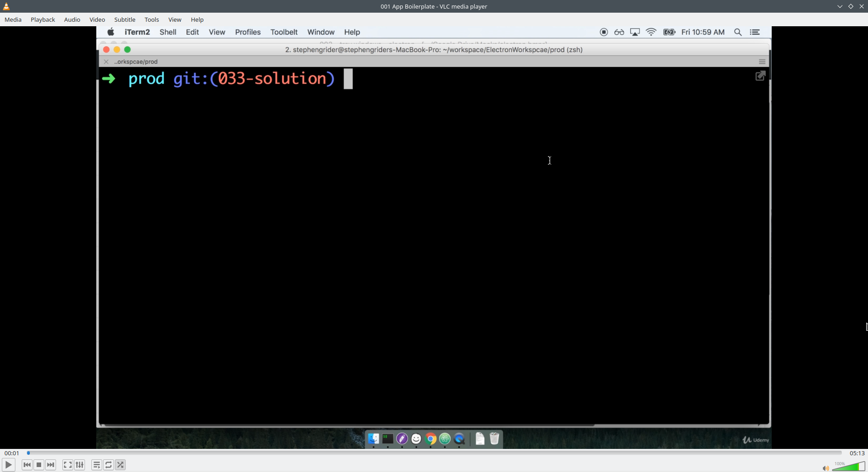Click the Trash icon in the dock

[x=494, y=439]
